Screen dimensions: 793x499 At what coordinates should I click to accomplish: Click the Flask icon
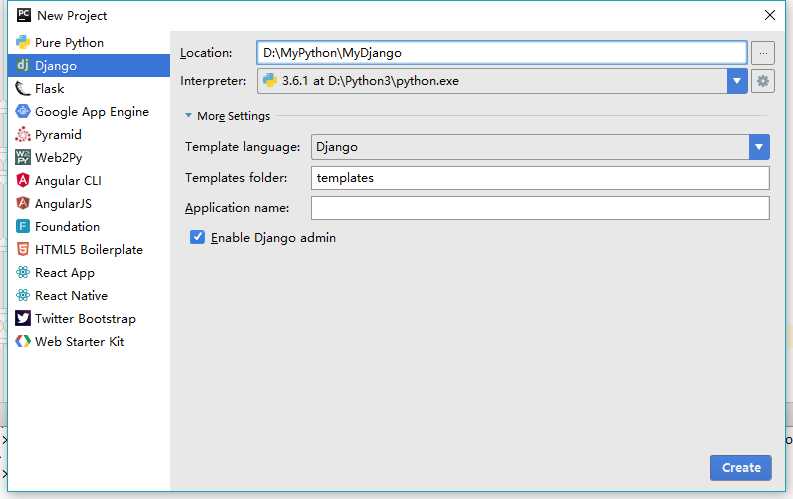click(23, 88)
